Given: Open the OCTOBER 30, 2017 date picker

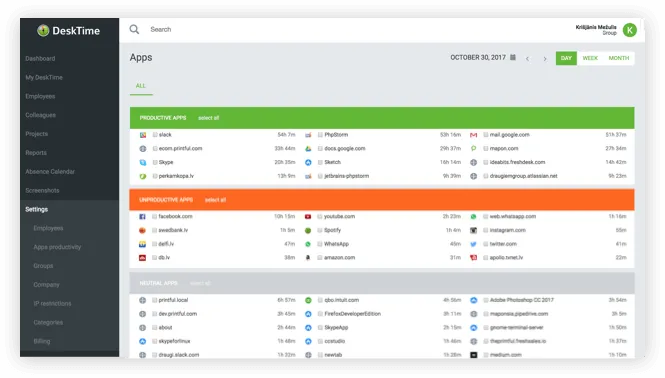Looking at the screenshot, I should click(x=478, y=57).
